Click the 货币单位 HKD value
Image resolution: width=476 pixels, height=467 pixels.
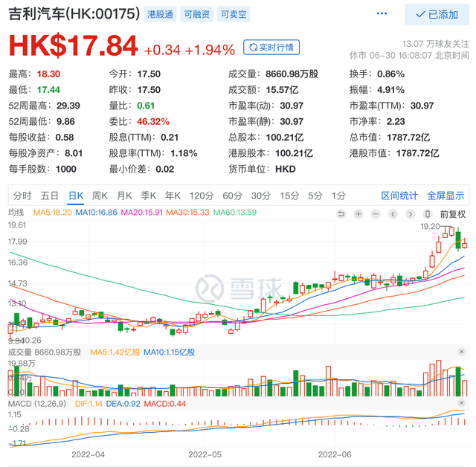click(286, 169)
